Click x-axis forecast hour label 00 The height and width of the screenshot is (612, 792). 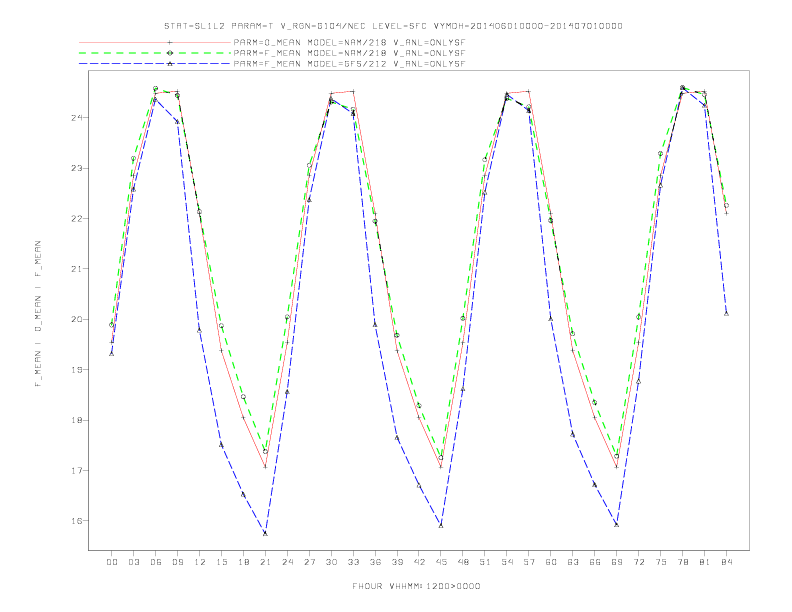pyautogui.click(x=112, y=562)
